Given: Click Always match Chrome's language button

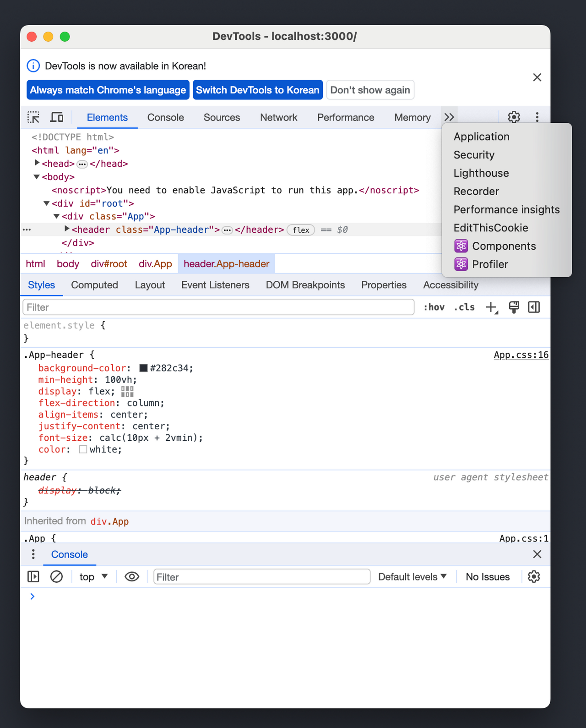Looking at the screenshot, I should click(108, 90).
